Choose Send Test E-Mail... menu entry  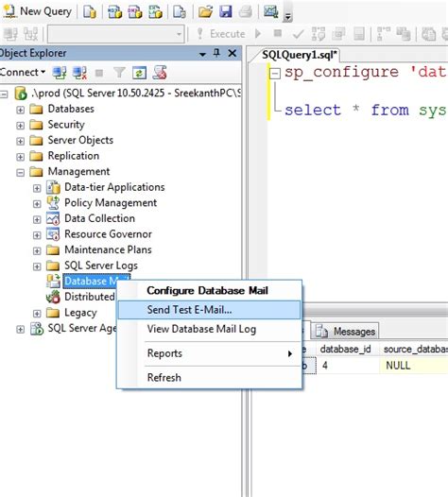[x=209, y=310]
